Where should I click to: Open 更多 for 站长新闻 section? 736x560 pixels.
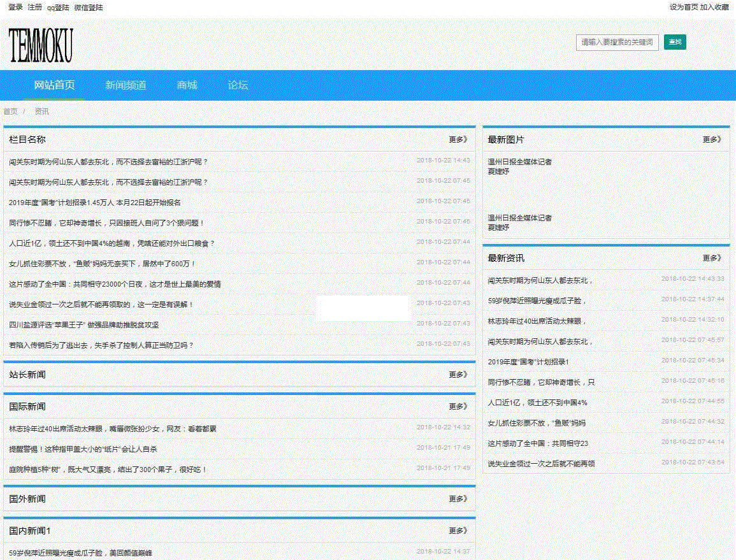pyautogui.click(x=458, y=375)
